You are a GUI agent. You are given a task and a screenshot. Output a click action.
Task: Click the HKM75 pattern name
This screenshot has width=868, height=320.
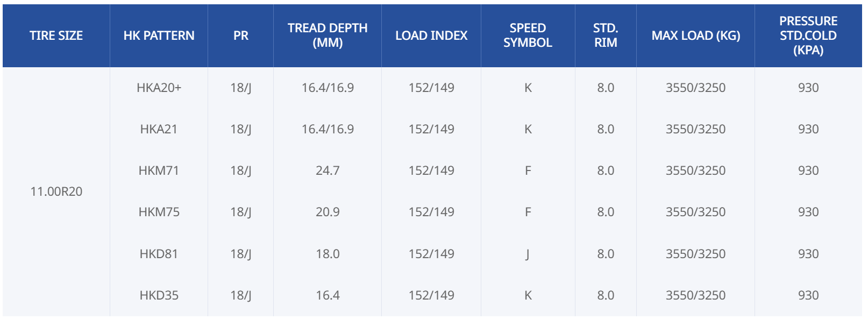pos(159,212)
